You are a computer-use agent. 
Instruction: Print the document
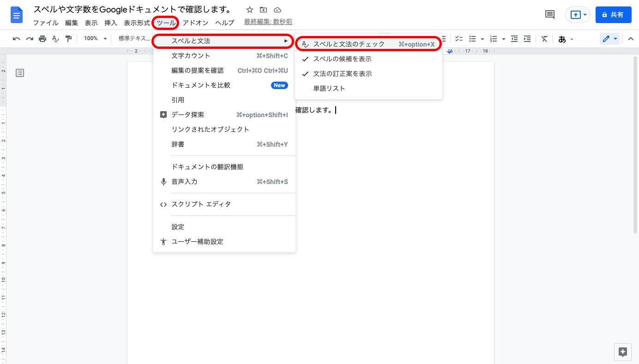[42, 39]
